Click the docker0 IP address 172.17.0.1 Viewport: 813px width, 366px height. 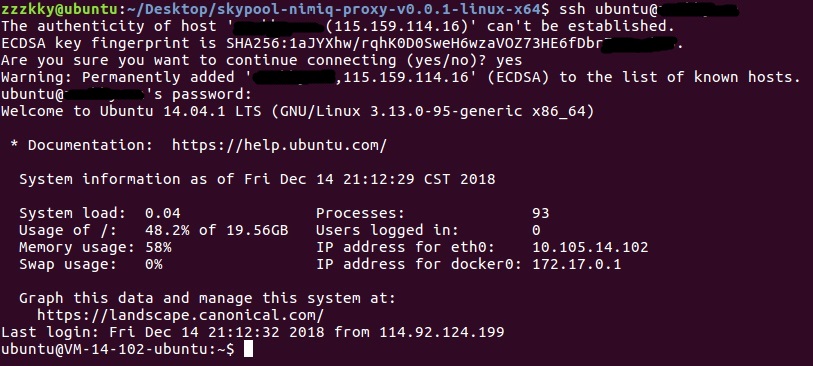pos(577,264)
